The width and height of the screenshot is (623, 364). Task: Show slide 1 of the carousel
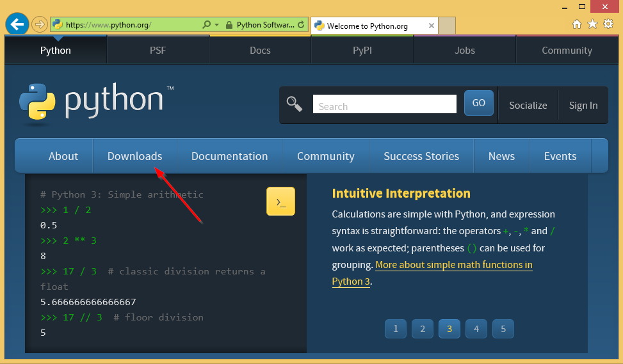click(x=395, y=329)
